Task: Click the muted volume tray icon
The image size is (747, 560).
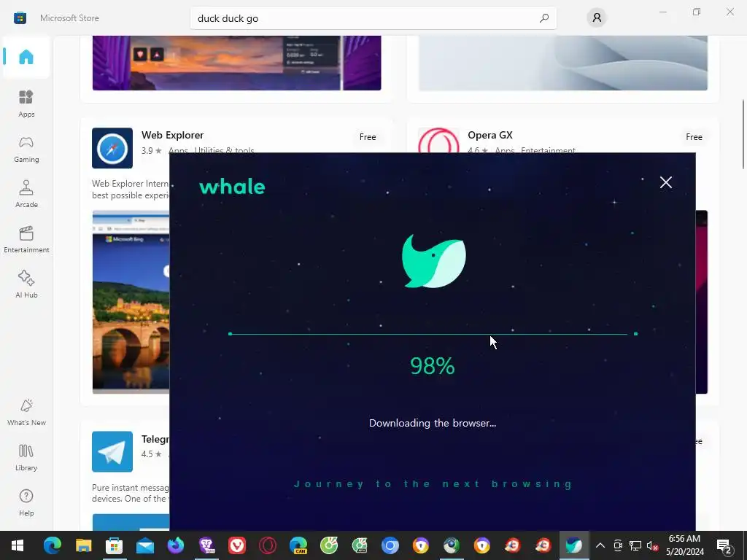Action: pos(653,545)
